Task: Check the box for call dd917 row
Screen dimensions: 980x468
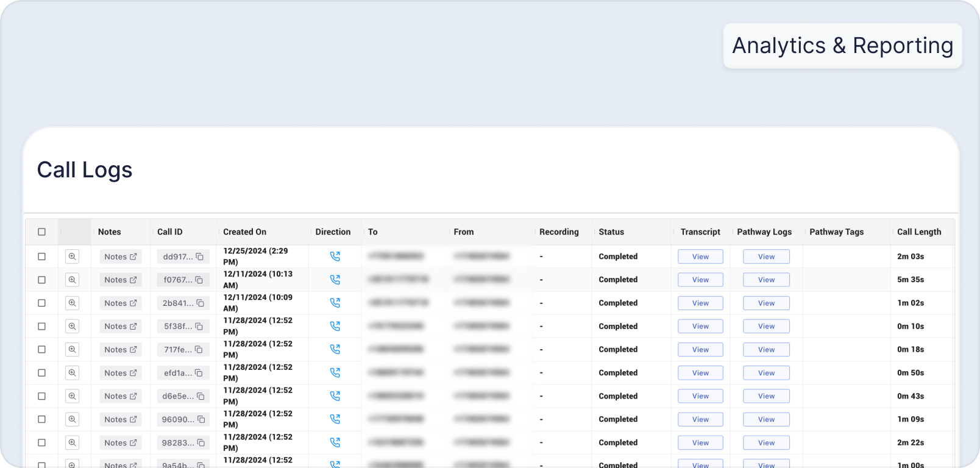Action: (x=42, y=257)
